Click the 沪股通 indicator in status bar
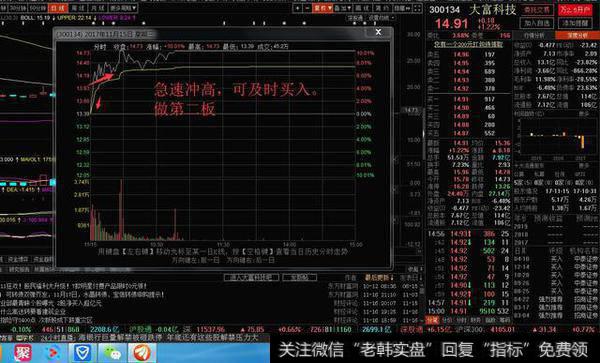This screenshot has width=600, height=363. pos(140,329)
